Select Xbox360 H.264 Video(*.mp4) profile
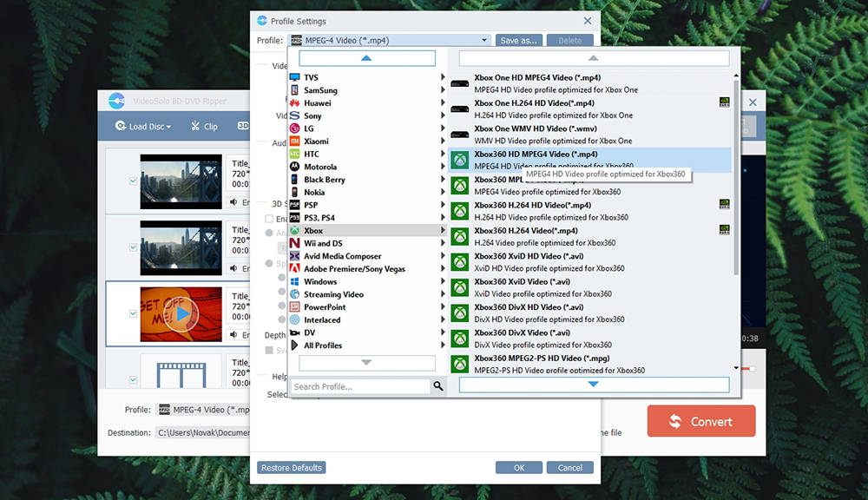This screenshot has height=500, width=868. tap(590, 236)
